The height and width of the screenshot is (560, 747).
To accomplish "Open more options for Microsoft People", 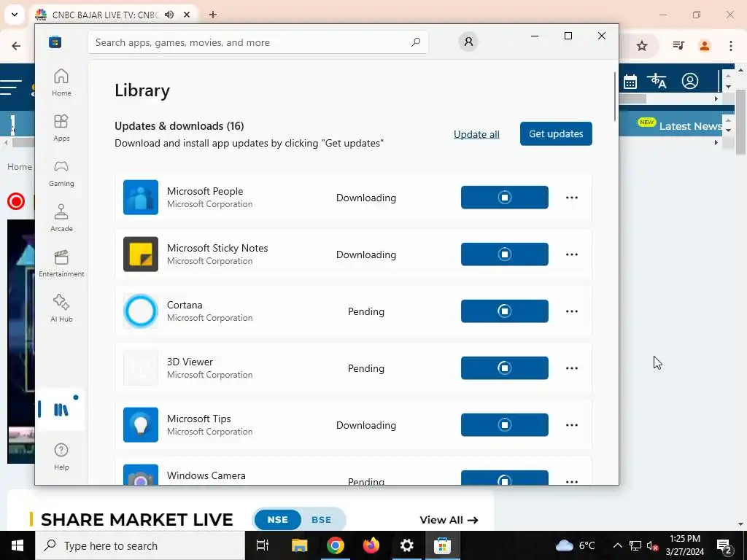I will point(572,197).
